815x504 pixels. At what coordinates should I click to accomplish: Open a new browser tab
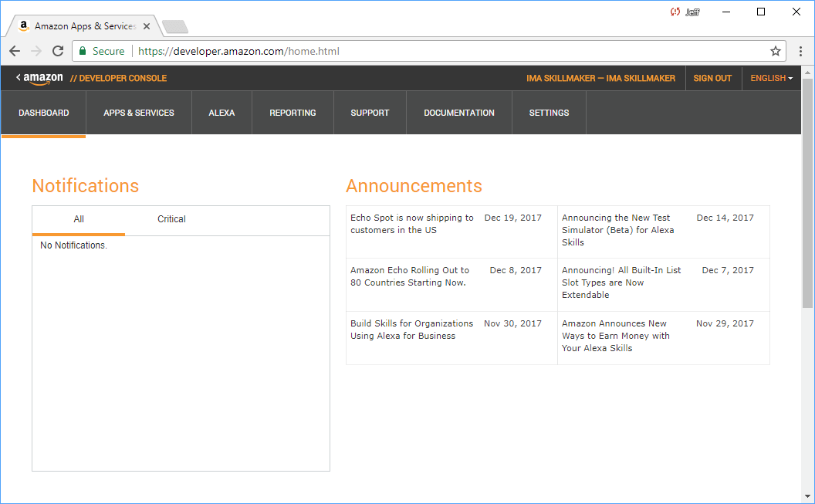click(174, 26)
